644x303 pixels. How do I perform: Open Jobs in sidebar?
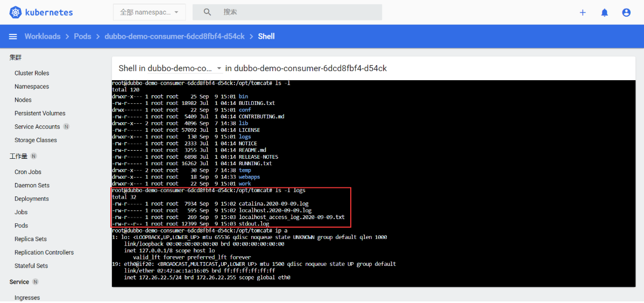point(21,212)
